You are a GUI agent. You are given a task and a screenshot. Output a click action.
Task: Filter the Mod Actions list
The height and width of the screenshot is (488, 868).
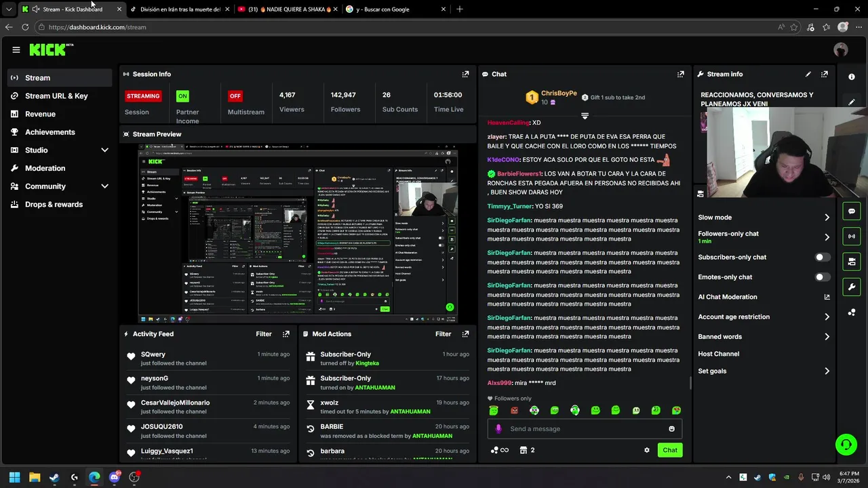443,334
